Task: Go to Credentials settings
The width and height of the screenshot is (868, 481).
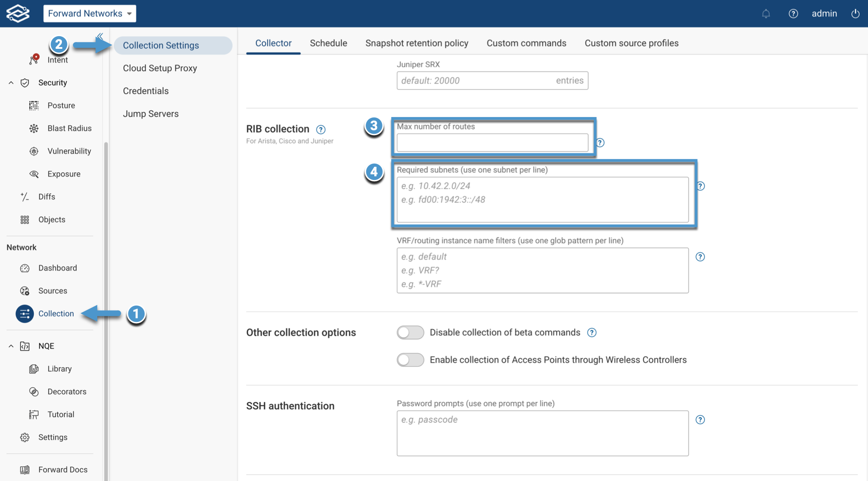Action: point(146,91)
